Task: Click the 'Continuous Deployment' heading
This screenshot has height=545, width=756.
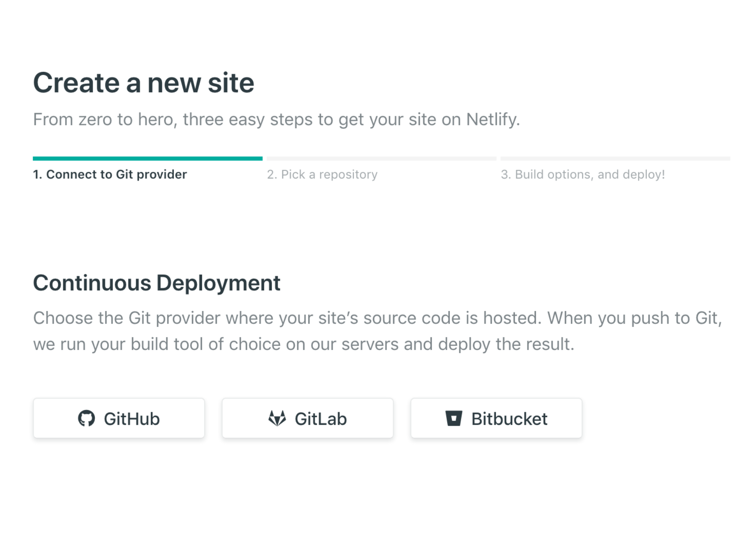Action: click(157, 283)
